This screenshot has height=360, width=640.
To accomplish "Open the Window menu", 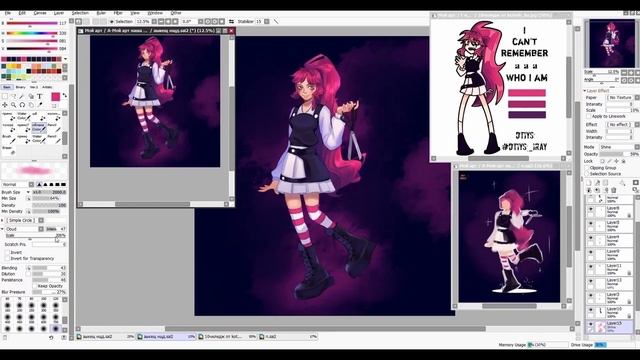I will [155, 13].
